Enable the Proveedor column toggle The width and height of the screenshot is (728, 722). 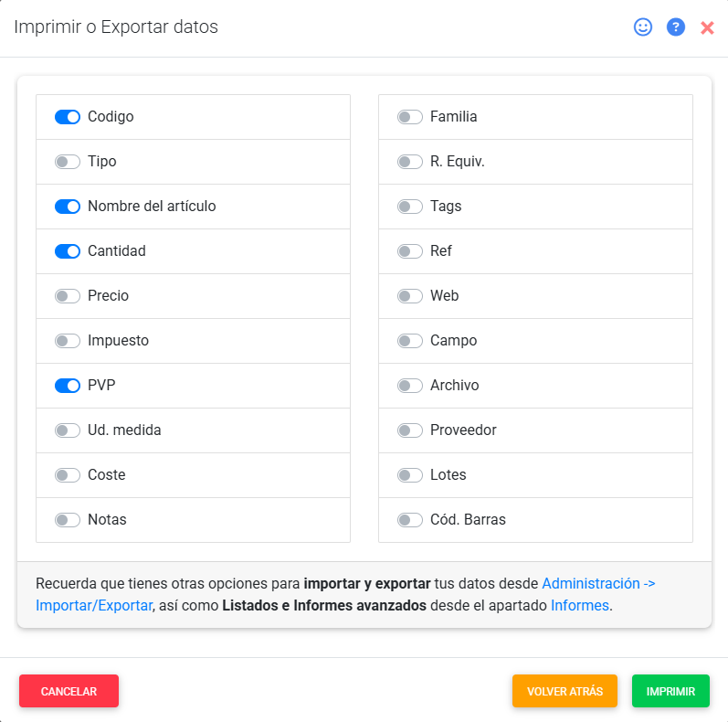pos(410,430)
